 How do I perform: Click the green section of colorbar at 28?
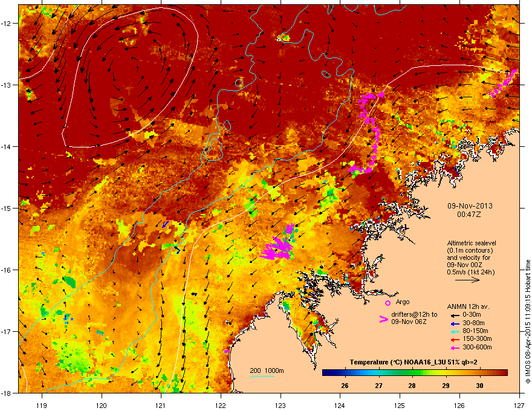(x=412, y=373)
